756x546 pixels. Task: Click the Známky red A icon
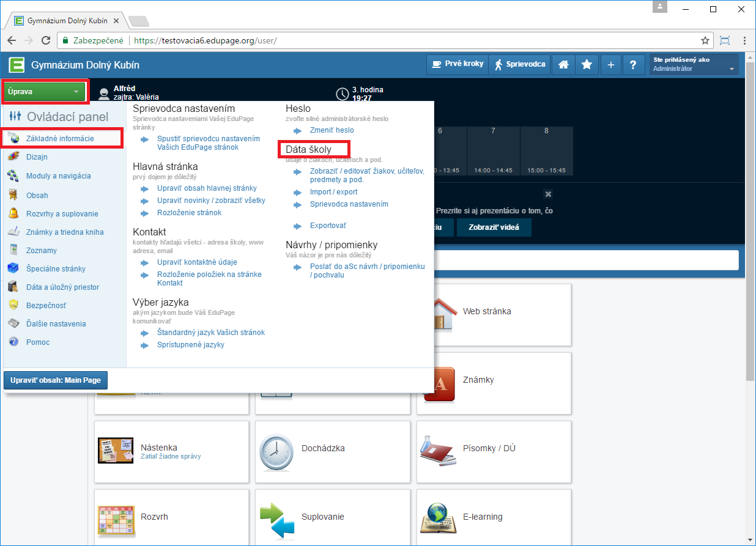(x=439, y=384)
